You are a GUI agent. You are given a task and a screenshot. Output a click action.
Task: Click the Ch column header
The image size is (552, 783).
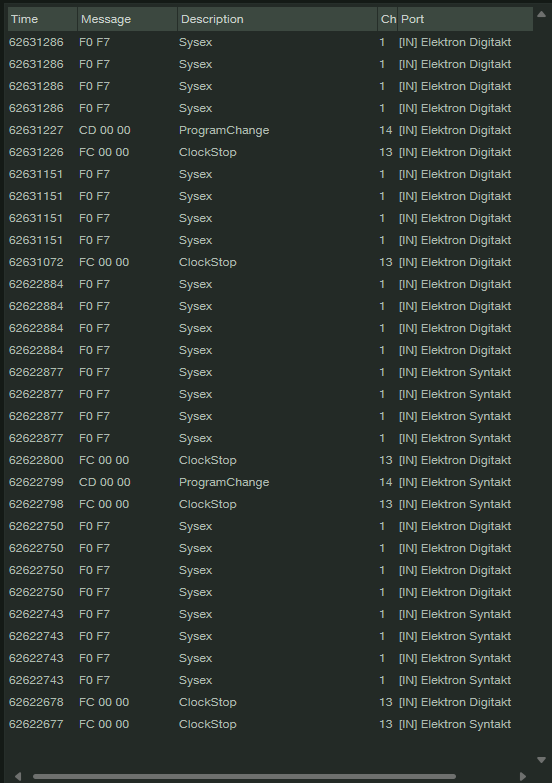tap(388, 19)
